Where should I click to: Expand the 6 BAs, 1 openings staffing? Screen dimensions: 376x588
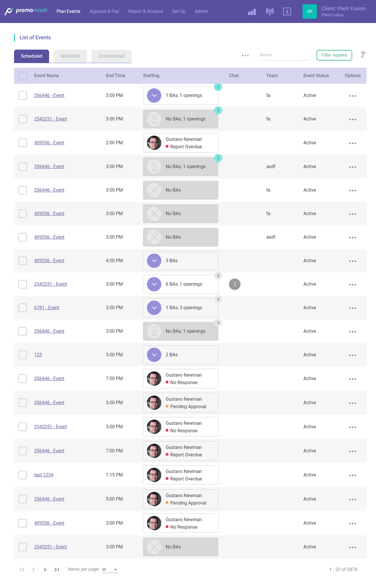click(x=154, y=284)
